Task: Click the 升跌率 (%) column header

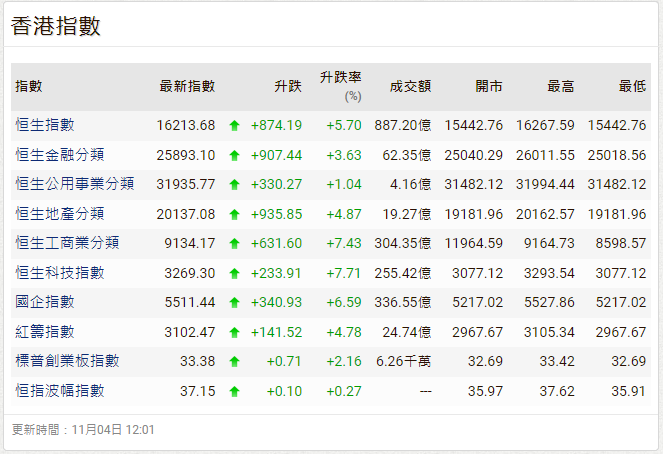Action: click(x=341, y=86)
